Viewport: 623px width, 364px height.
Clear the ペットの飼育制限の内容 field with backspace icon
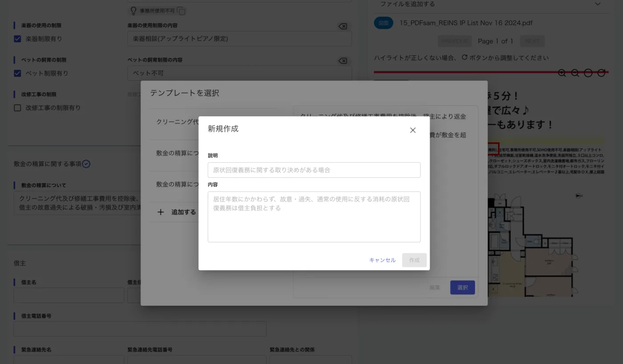tap(343, 61)
